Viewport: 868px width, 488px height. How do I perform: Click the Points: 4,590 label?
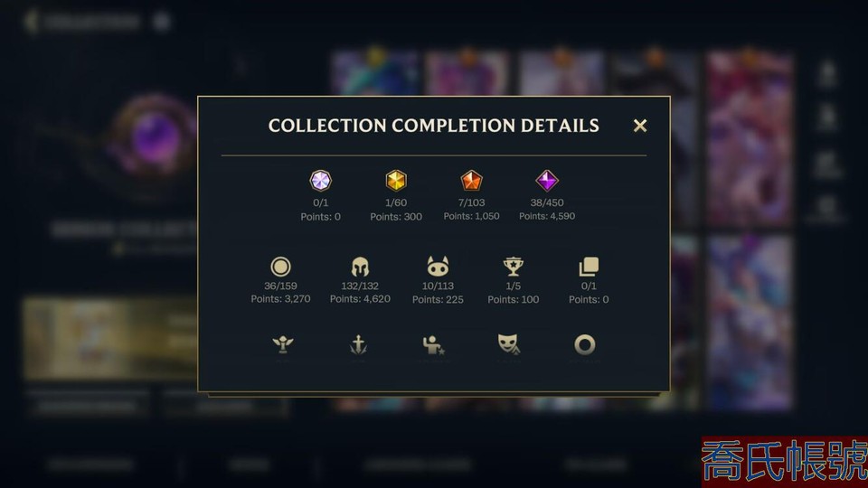pyautogui.click(x=547, y=216)
